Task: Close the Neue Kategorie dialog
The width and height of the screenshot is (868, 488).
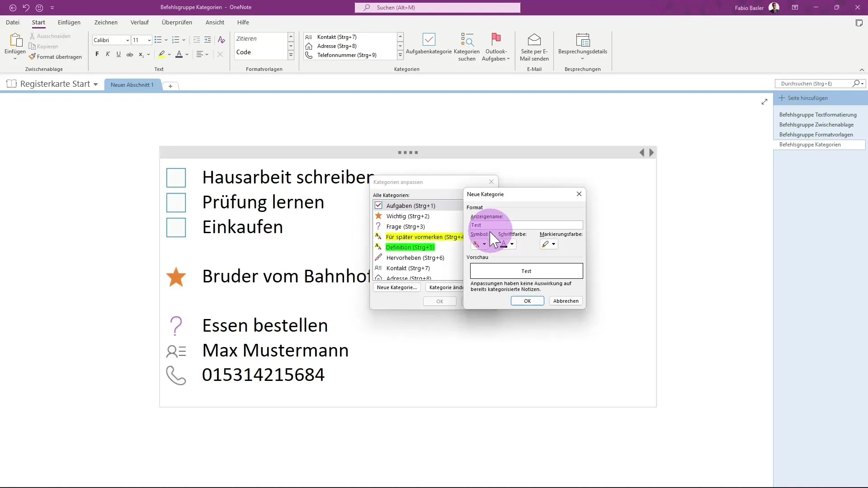Action: tap(579, 194)
